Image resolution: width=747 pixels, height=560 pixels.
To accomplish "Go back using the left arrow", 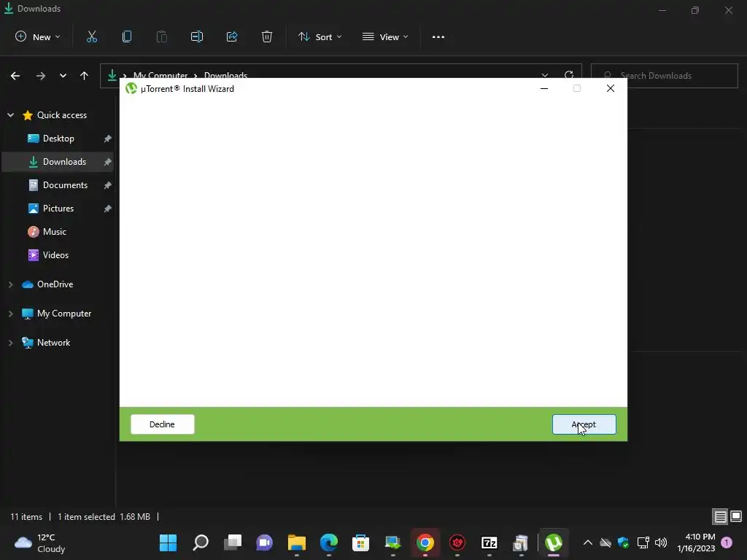I will 15,76.
